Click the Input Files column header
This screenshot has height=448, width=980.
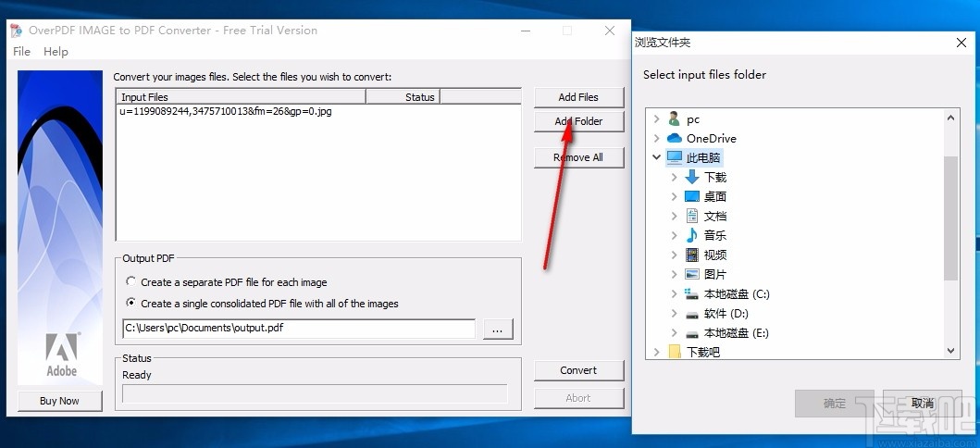pyautogui.click(x=241, y=97)
